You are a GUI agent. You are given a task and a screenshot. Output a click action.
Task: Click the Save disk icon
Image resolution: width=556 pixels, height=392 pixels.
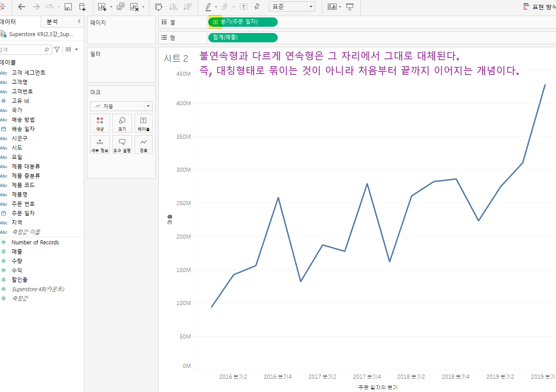68,7
